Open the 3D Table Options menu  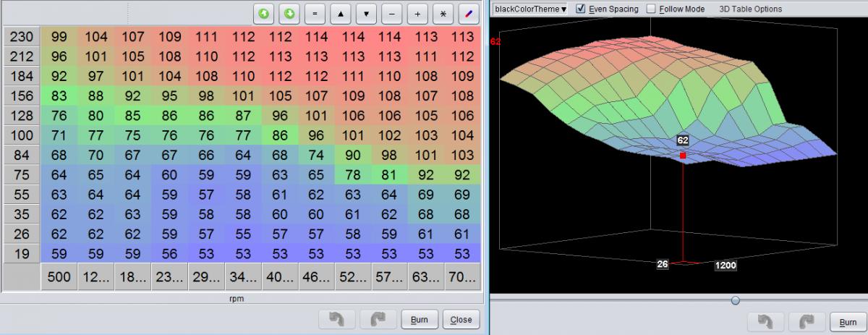click(x=750, y=9)
